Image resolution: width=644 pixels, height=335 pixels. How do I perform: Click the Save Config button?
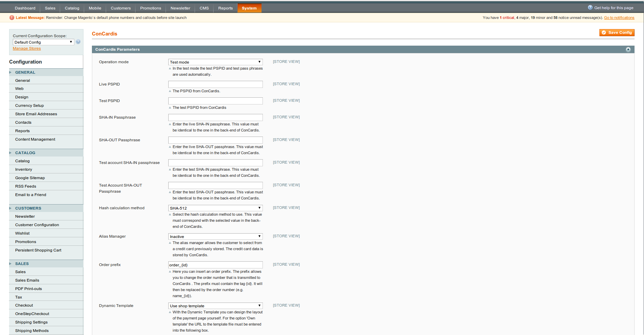pos(617,32)
